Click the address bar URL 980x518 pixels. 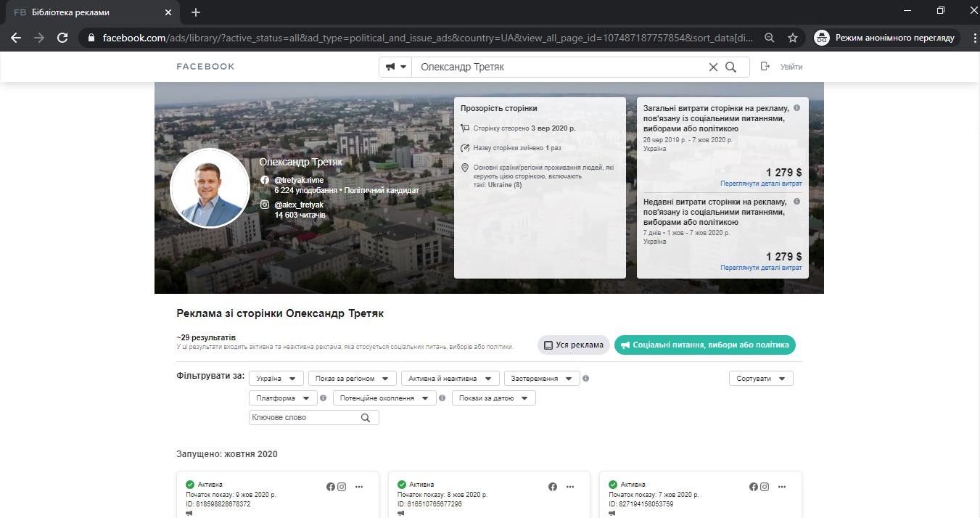428,38
